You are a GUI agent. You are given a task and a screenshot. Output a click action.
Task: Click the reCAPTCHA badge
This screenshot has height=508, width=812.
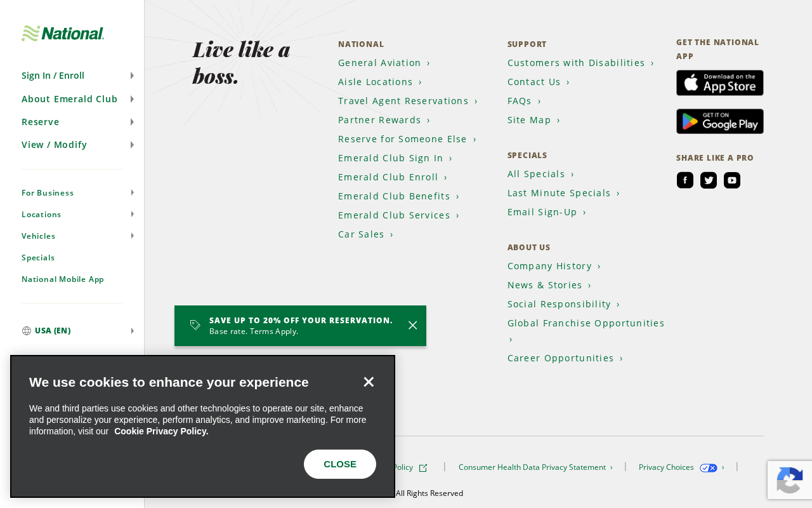(x=790, y=480)
